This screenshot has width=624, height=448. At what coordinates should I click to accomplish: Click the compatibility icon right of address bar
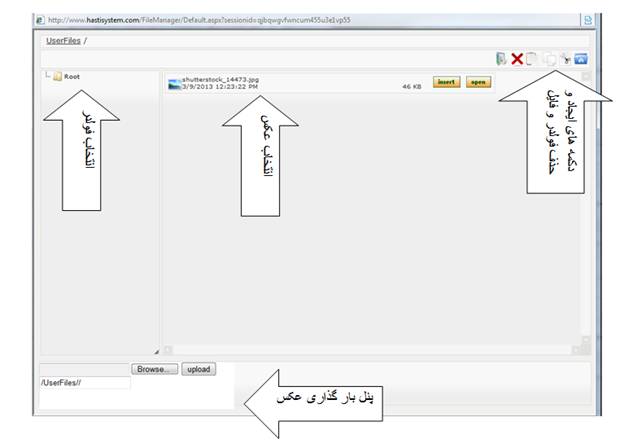coord(587,18)
